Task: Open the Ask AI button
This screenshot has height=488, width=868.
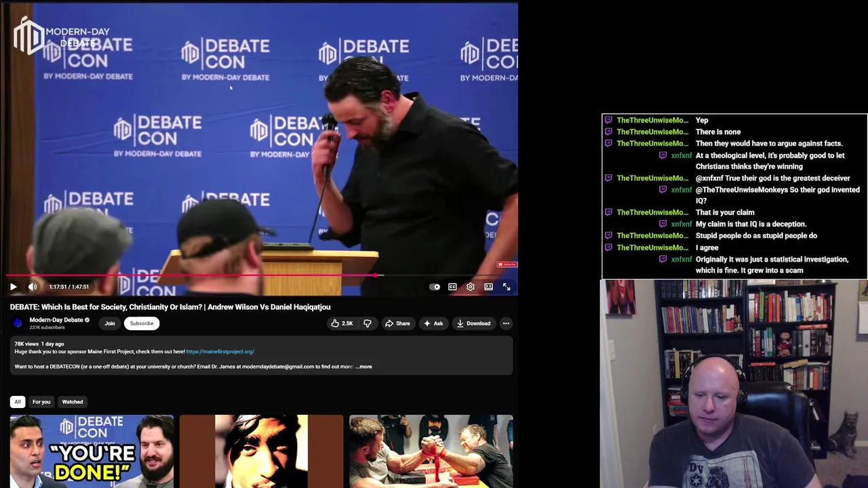Action: (x=433, y=323)
